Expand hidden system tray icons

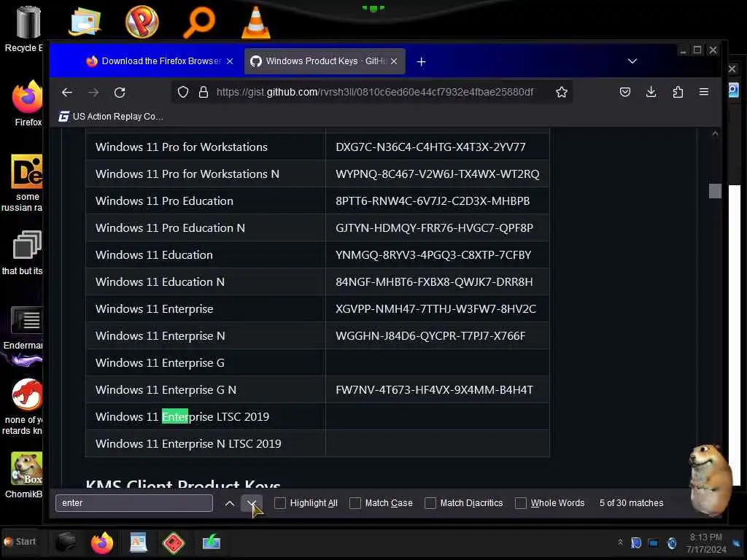620,542
